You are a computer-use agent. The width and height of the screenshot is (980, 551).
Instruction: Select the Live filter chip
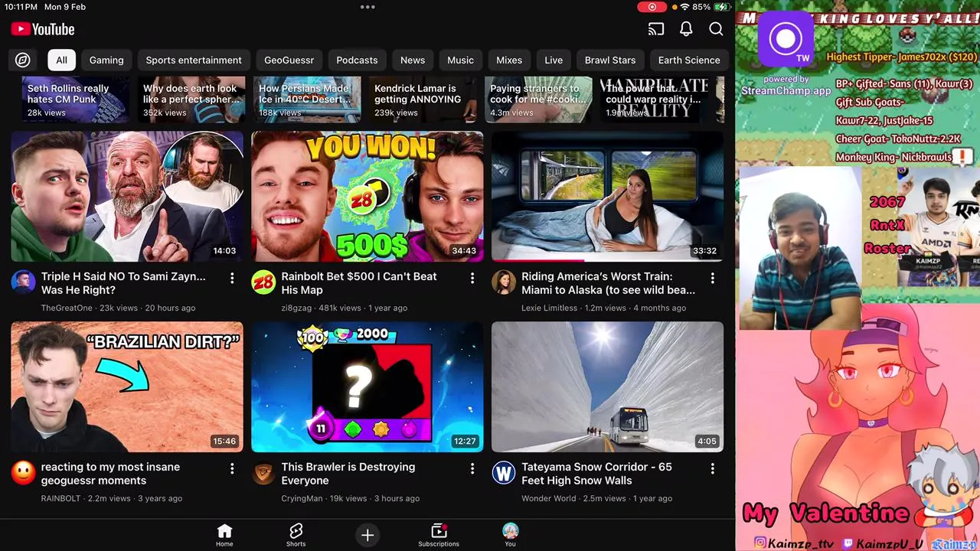tap(554, 60)
